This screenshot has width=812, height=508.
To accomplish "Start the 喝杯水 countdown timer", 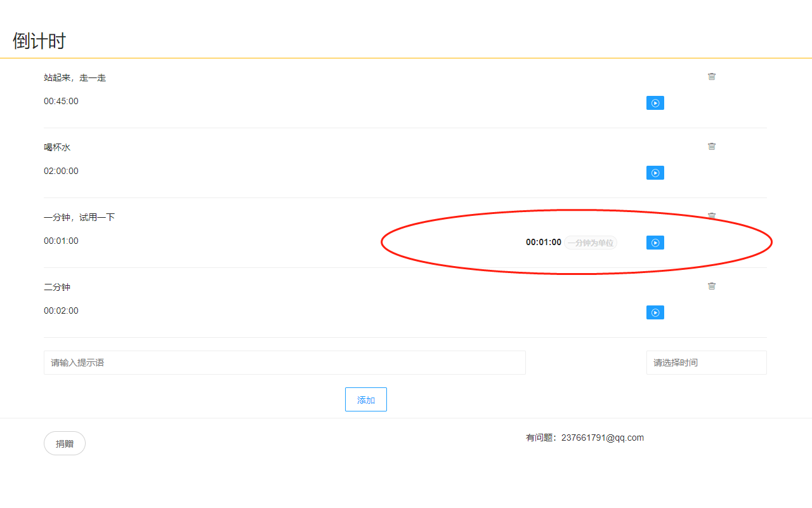I will click(x=655, y=173).
